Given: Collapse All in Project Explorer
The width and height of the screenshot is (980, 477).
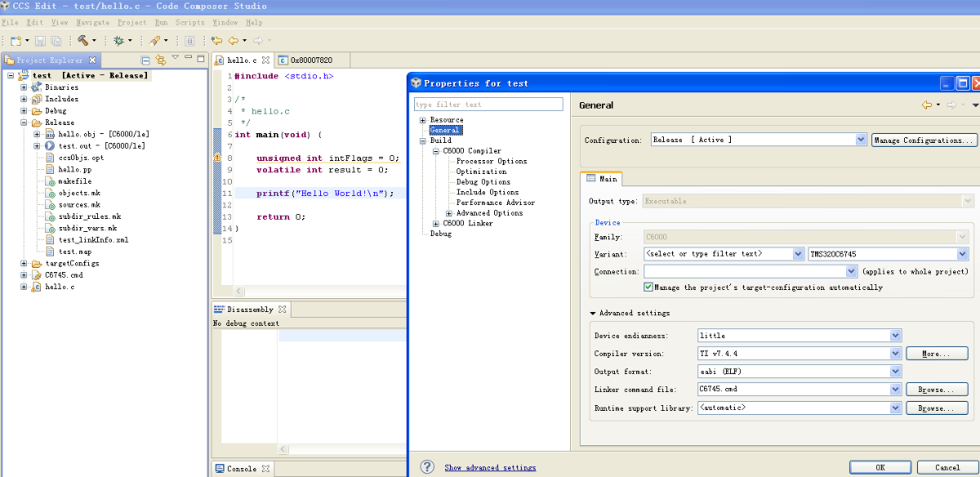Looking at the screenshot, I should coord(145,60).
